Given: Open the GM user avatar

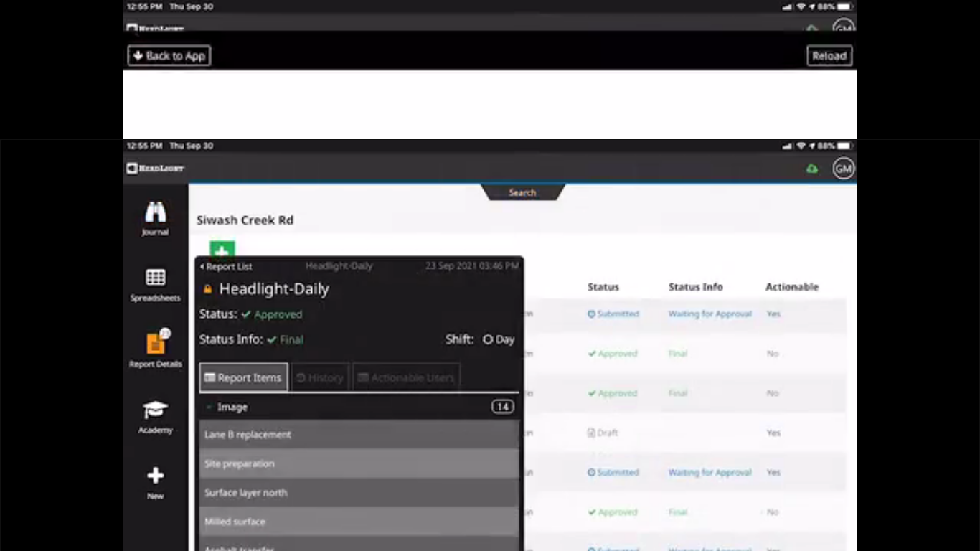Looking at the screenshot, I should (843, 169).
